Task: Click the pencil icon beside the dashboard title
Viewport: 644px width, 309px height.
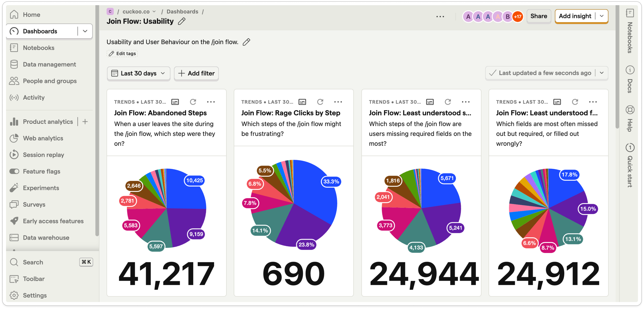Action: (182, 21)
